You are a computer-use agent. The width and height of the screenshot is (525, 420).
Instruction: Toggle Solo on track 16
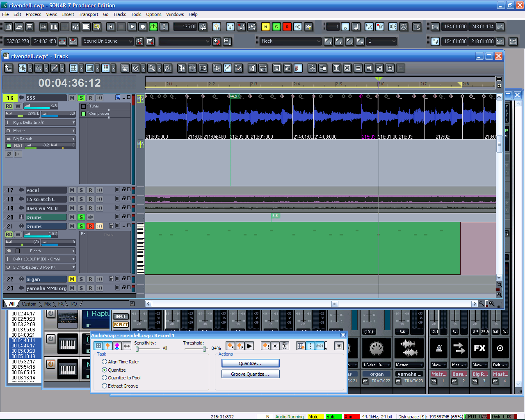click(x=81, y=98)
